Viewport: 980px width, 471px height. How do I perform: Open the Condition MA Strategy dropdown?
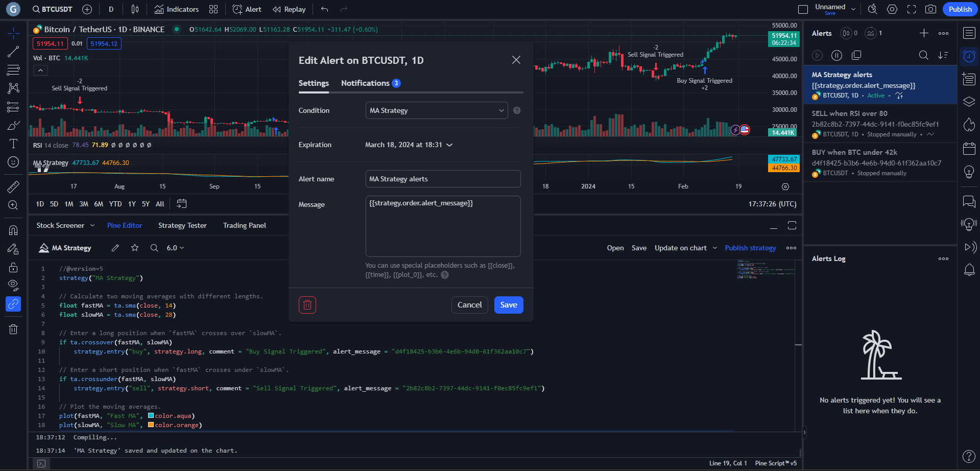tap(437, 110)
